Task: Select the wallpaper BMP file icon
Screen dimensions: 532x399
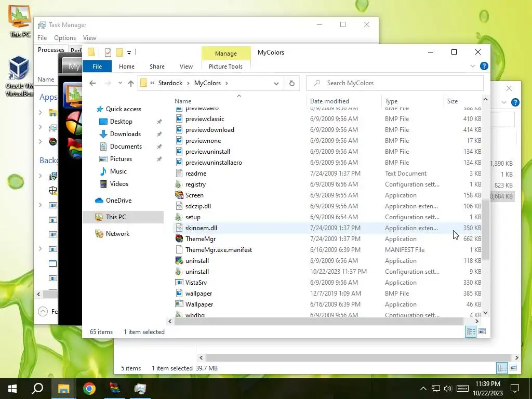Action: click(x=179, y=293)
